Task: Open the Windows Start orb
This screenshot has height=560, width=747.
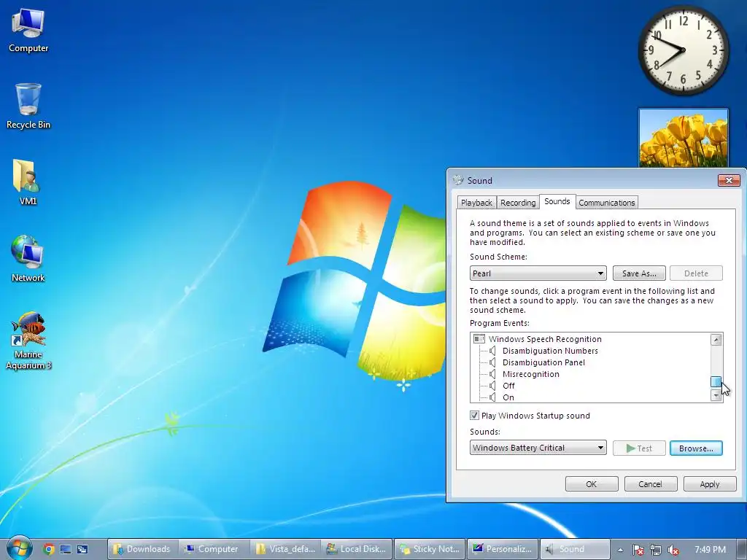Action: click(x=18, y=548)
